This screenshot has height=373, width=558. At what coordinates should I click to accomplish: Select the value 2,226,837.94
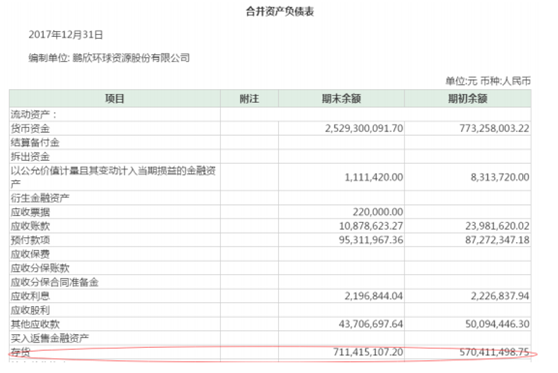pos(500,296)
